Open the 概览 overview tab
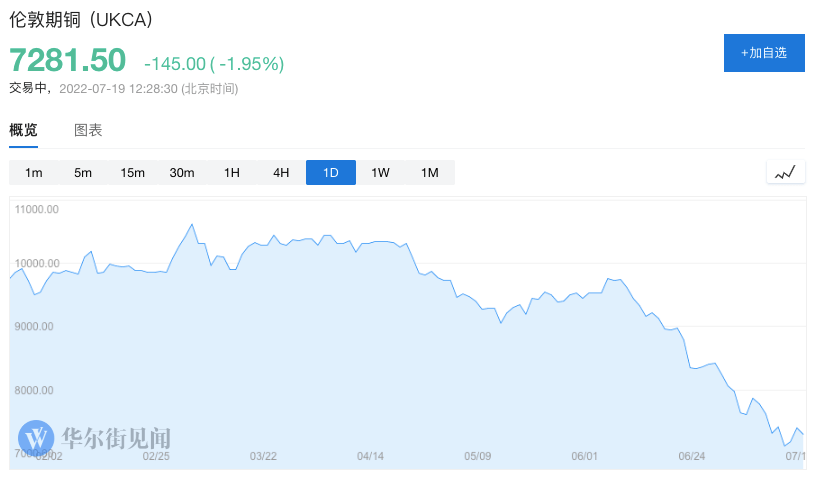819x479 pixels. click(23, 130)
